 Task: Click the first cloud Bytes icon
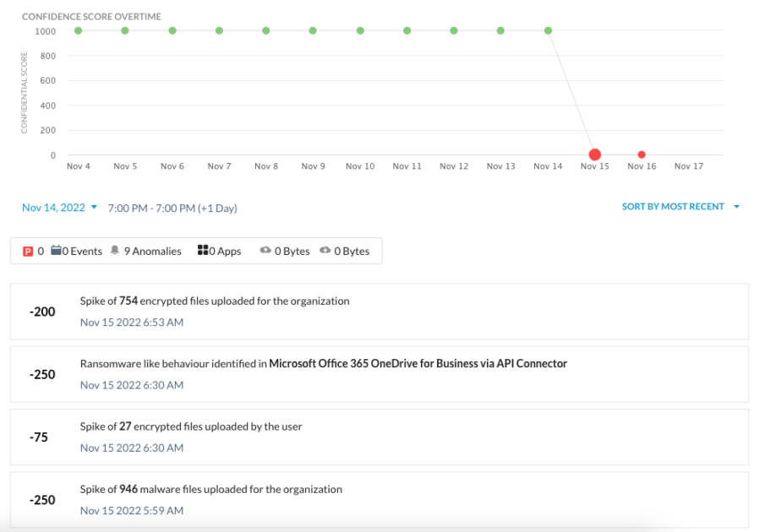[x=265, y=251]
